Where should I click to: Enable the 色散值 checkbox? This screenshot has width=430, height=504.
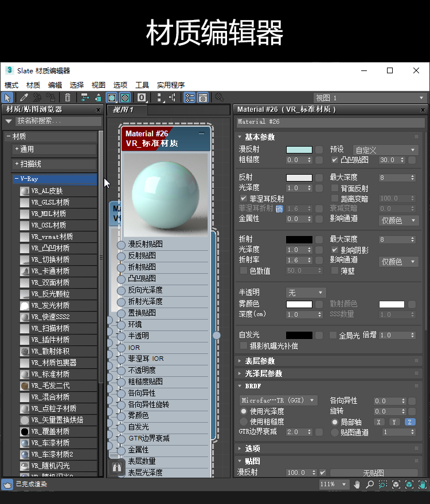tap(244, 271)
